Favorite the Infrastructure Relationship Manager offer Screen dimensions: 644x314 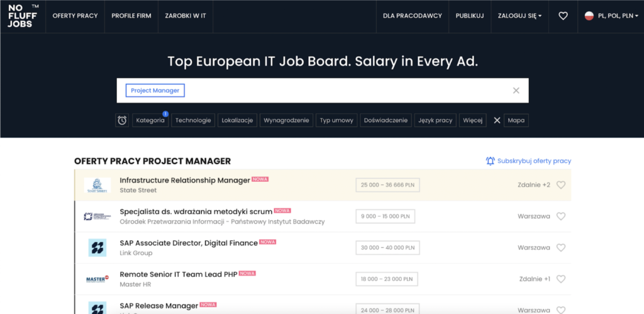click(x=561, y=185)
